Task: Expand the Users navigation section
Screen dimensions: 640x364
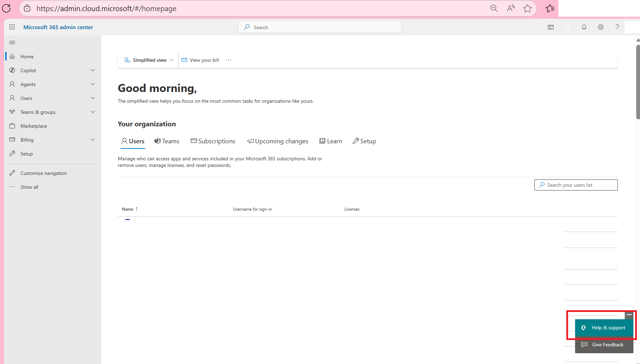Action: [93, 98]
